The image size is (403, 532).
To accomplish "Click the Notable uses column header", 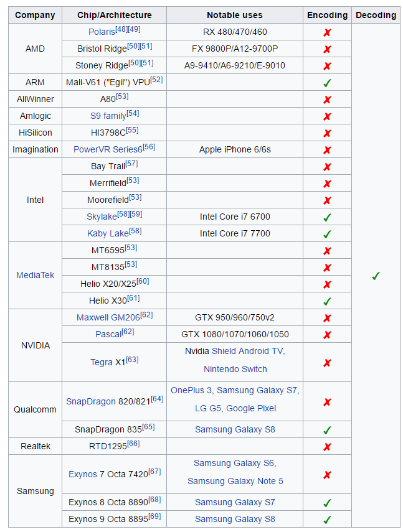I will [235, 16].
